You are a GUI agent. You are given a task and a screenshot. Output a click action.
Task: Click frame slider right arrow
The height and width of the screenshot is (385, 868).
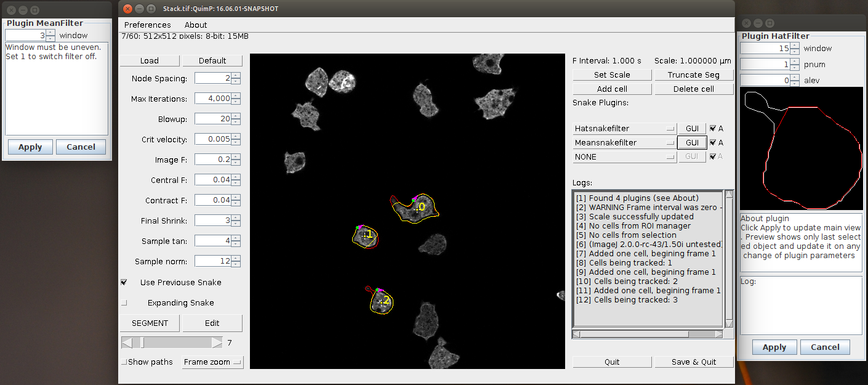point(217,342)
